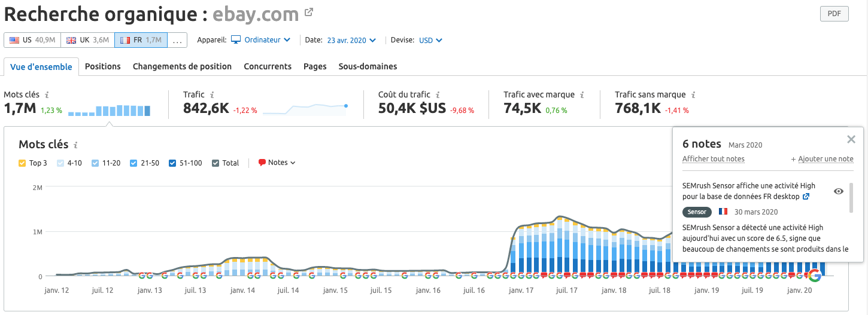Open Changements de position tab
This screenshot has width=868, height=315.
(x=182, y=66)
